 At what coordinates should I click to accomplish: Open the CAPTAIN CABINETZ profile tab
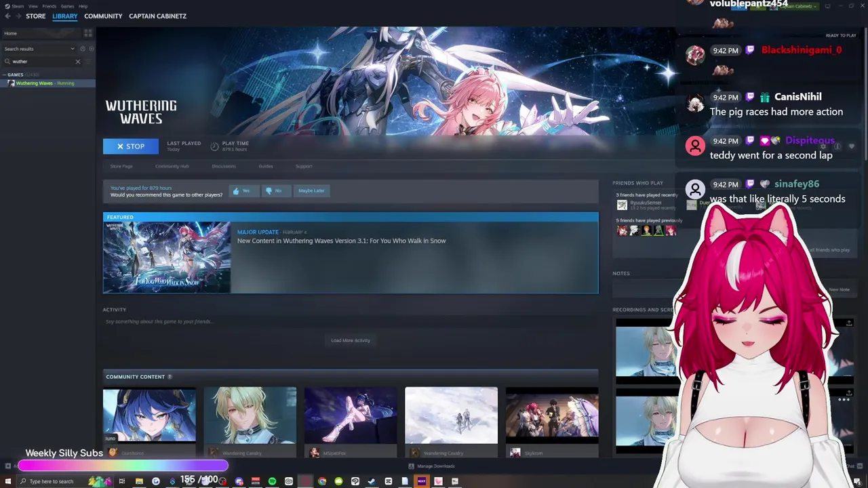tap(157, 16)
